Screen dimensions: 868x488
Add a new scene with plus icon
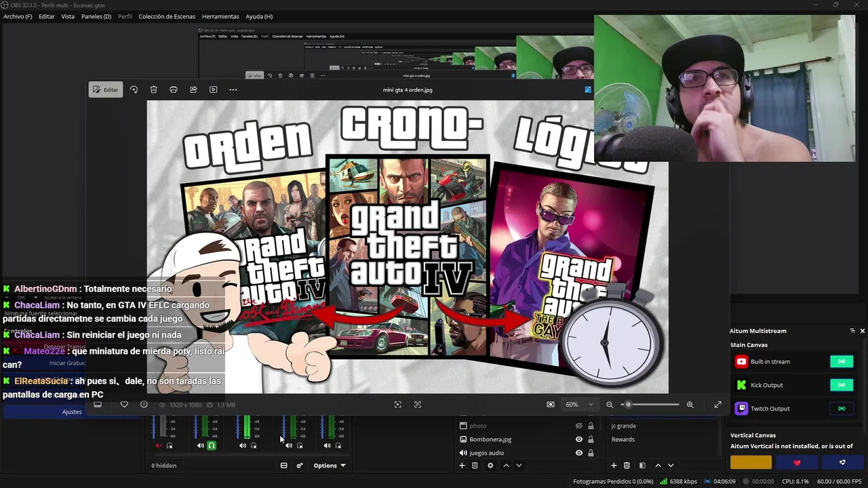[x=614, y=466]
